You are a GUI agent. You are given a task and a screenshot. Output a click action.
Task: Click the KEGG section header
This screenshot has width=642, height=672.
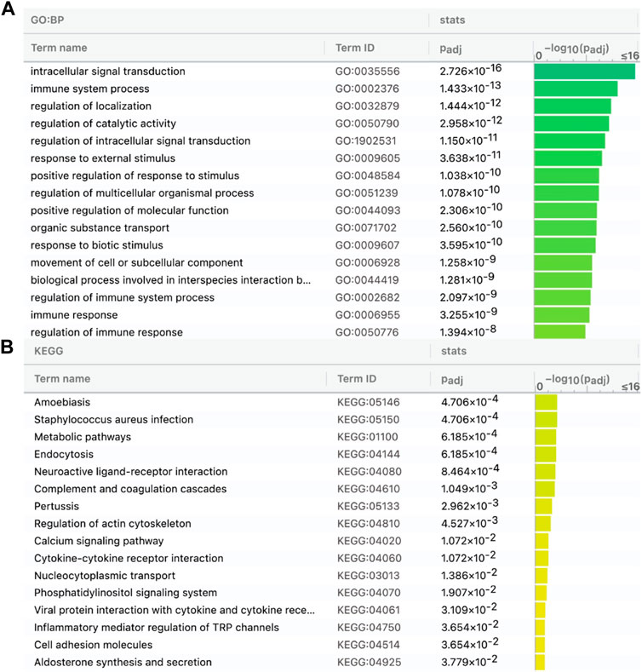click(x=49, y=351)
